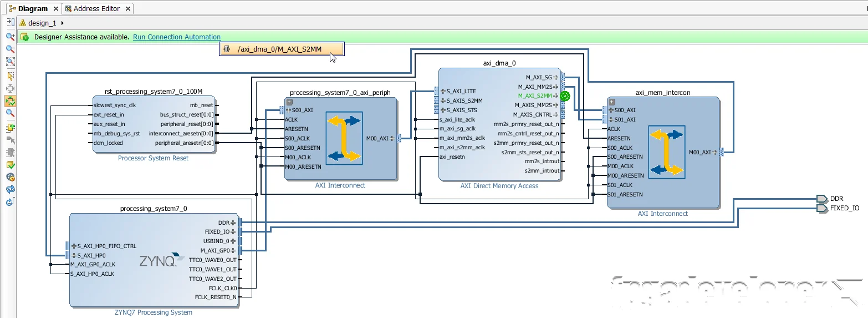868x318 pixels.
Task: Click the peripheral_aresetn[0:0] pin
Action: [184, 143]
